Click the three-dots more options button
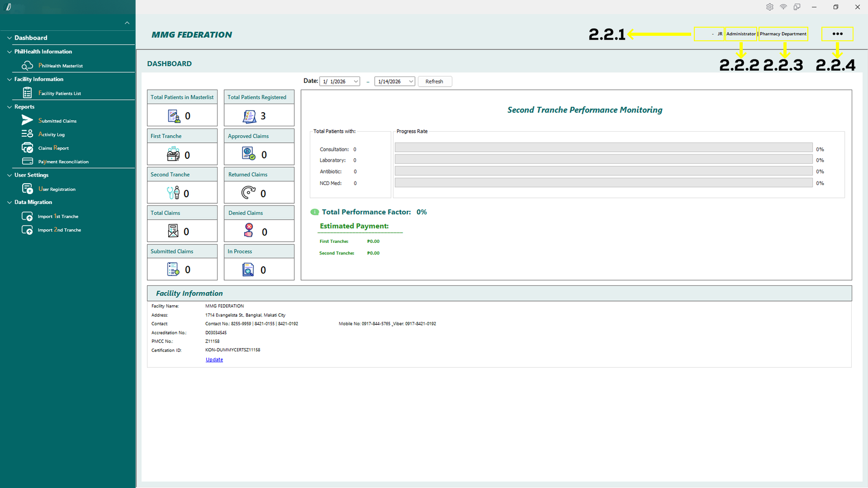This screenshot has width=868, height=488. click(837, 34)
